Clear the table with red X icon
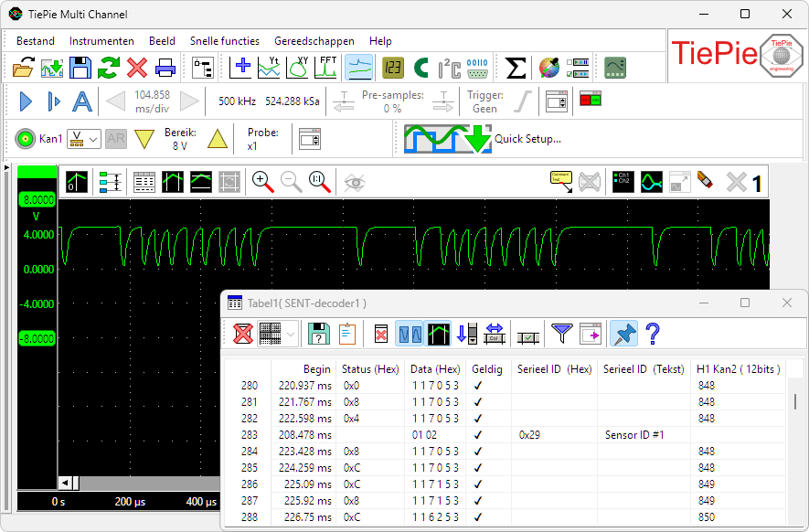Screen dimensions: 809x532 pyautogui.click(x=243, y=334)
